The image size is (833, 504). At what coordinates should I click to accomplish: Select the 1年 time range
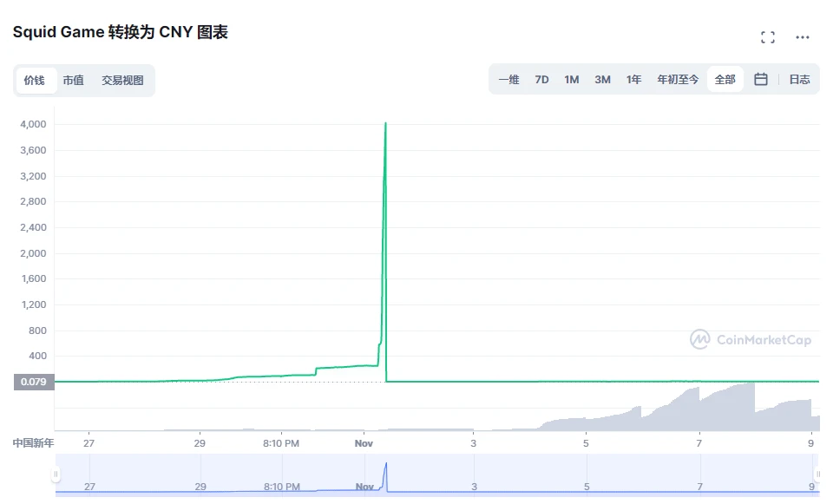[633, 80]
